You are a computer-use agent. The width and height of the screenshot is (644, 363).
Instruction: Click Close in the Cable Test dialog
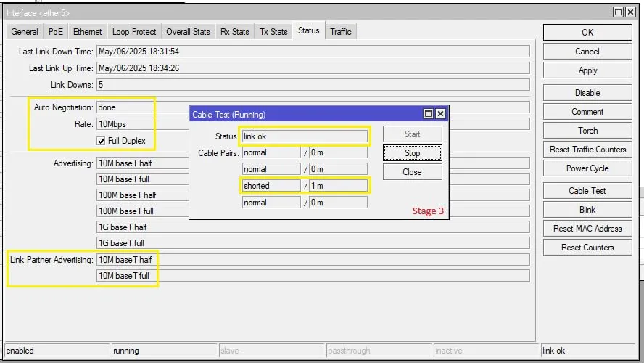click(x=413, y=172)
